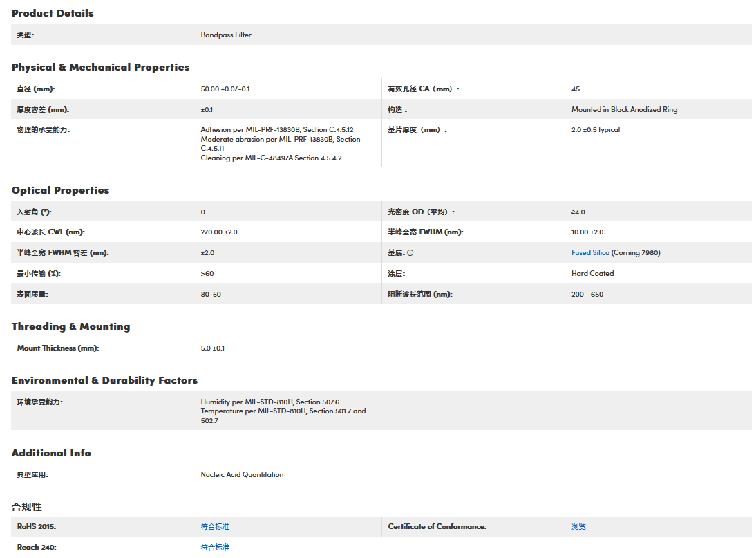Open the Fused Silica link
The width and height of the screenshot is (756, 558).
coord(590,253)
